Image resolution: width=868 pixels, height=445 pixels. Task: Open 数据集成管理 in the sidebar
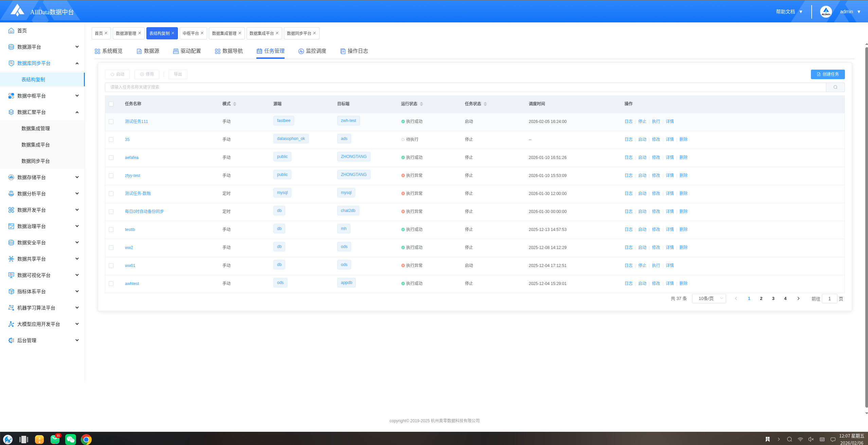(x=36, y=128)
